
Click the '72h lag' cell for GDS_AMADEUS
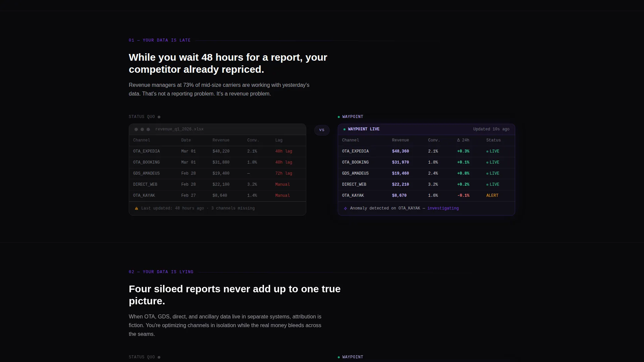pos(284,174)
